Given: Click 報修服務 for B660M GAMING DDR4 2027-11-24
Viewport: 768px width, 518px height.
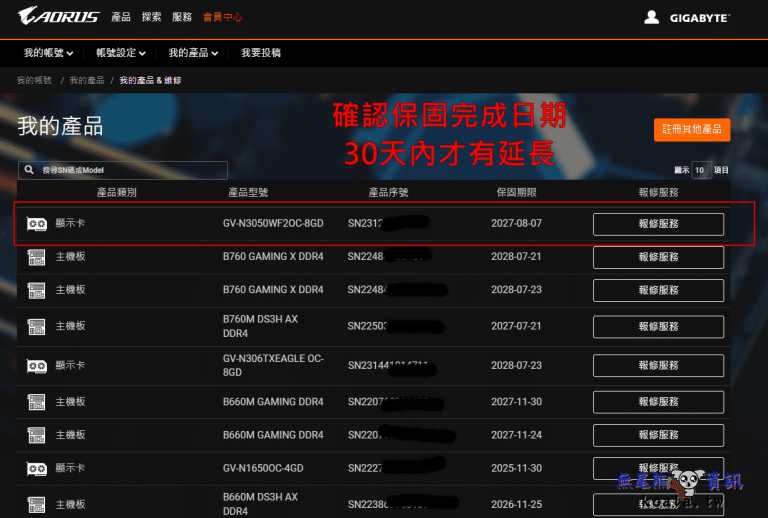Looking at the screenshot, I should [658, 436].
